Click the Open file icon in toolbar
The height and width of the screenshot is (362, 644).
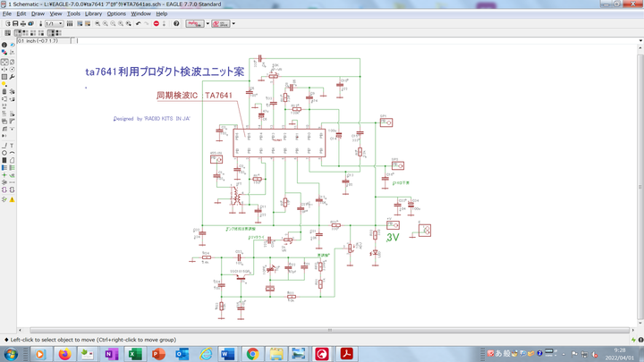point(4,23)
